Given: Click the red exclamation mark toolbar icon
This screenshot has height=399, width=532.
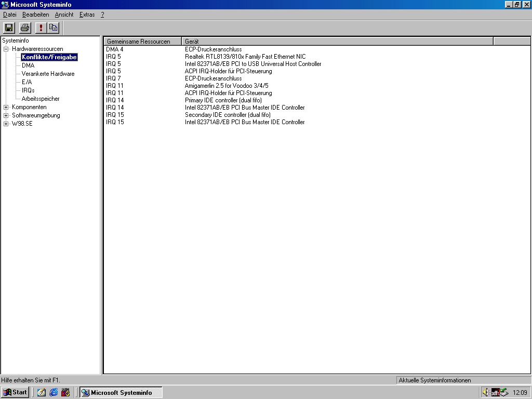Looking at the screenshot, I should pyautogui.click(x=41, y=28).
